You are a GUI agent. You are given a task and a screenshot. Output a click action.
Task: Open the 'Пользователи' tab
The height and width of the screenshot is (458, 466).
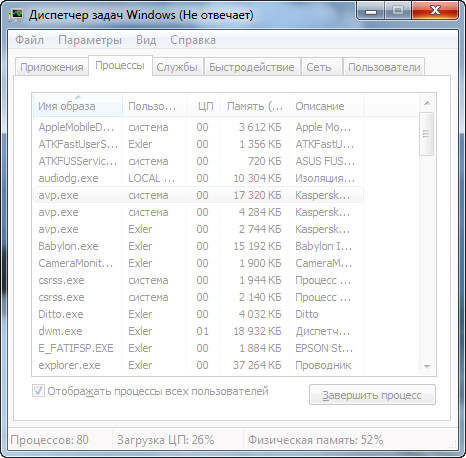pos(384,67)
